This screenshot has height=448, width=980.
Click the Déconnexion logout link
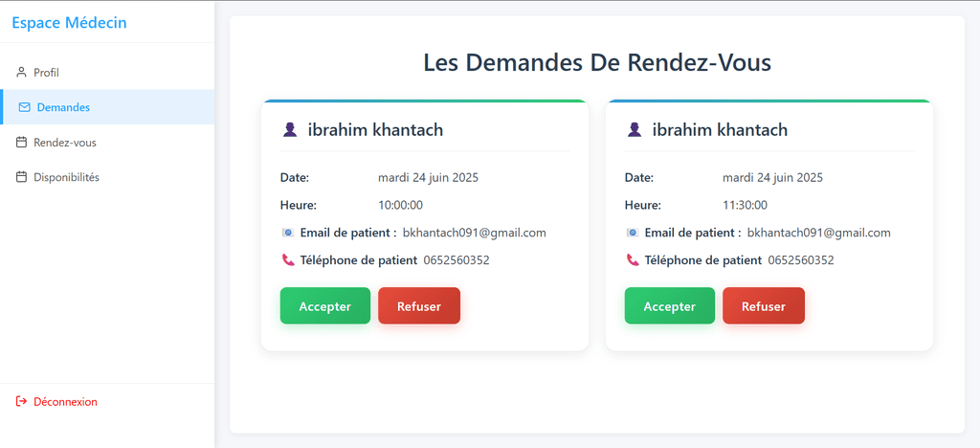tap(65, 402)
